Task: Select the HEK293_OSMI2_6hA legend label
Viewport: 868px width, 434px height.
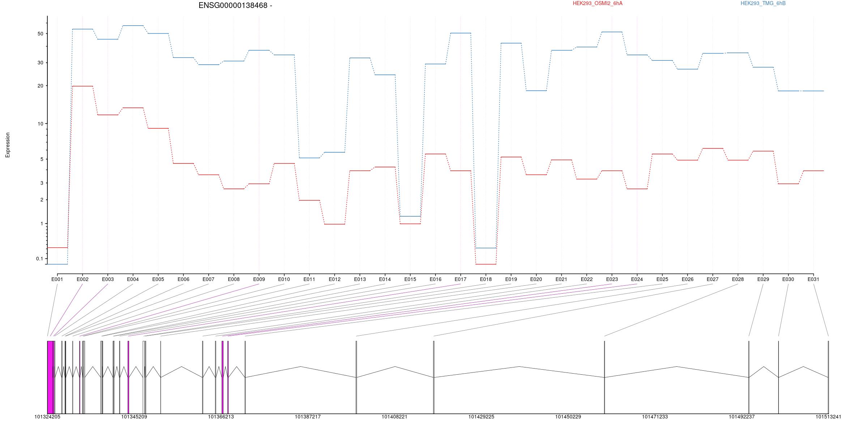Action: point(597,3)
